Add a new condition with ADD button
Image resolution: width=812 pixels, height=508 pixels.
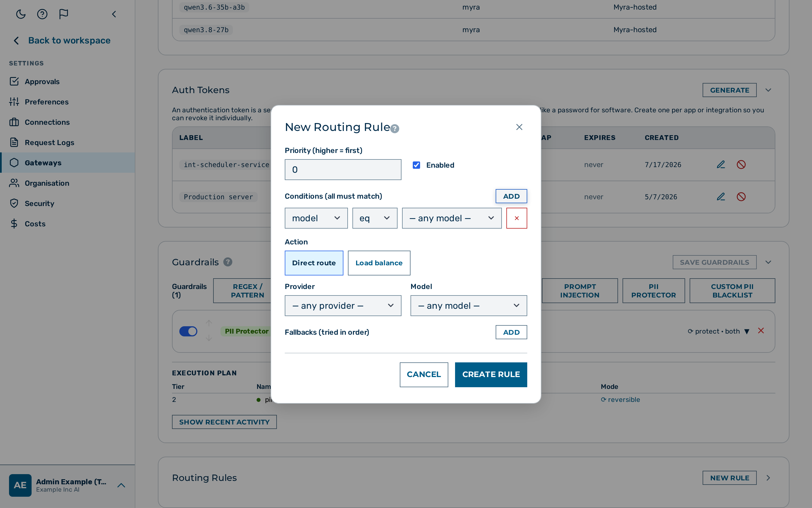pyautogui.click(x=511, y=196)
